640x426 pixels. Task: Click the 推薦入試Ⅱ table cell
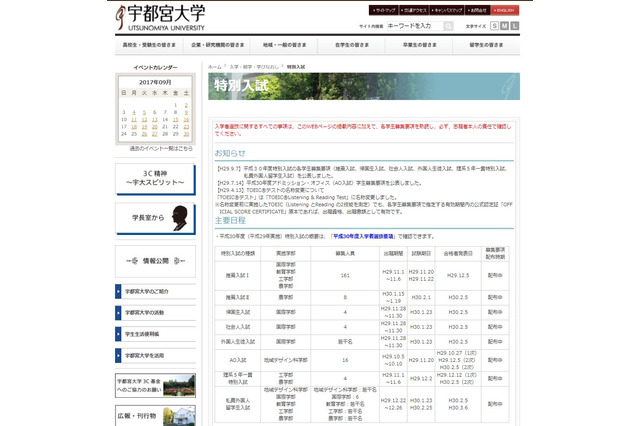pyautogui.click(x=238, y=297)
